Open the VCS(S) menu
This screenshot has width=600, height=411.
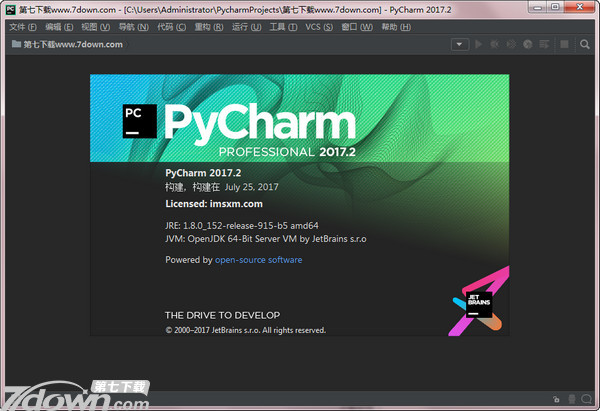(319, 27)
